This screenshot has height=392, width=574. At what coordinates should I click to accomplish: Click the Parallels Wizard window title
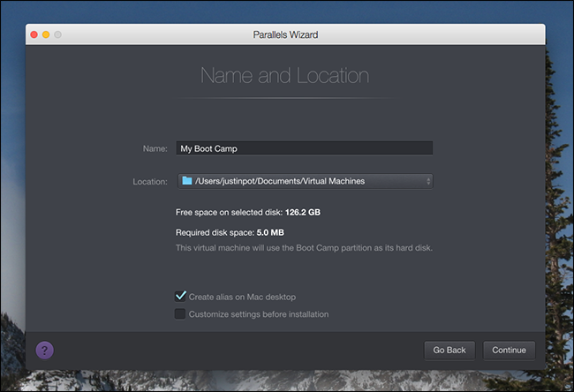click(285, 34)
